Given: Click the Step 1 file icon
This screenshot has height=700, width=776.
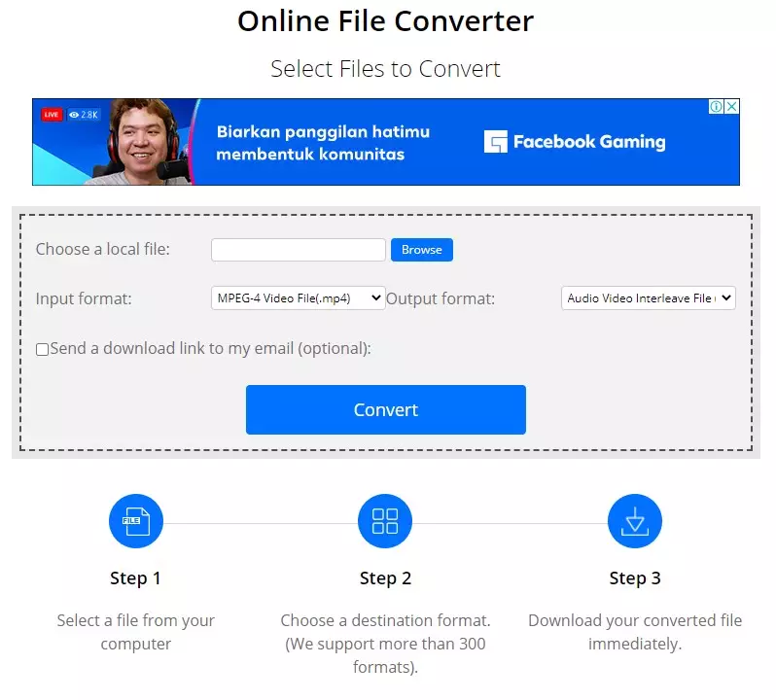Looking at the screenshot, I should pos(135,521).
